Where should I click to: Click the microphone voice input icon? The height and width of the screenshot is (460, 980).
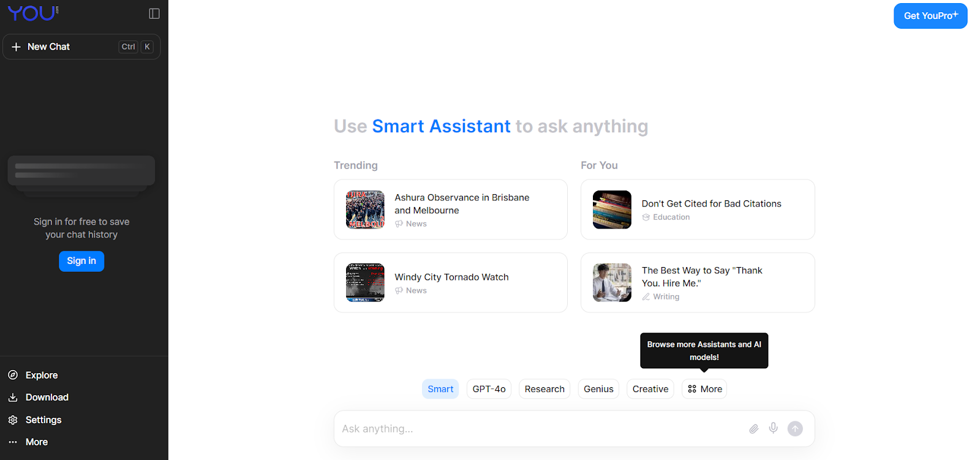tap(774, 428)
